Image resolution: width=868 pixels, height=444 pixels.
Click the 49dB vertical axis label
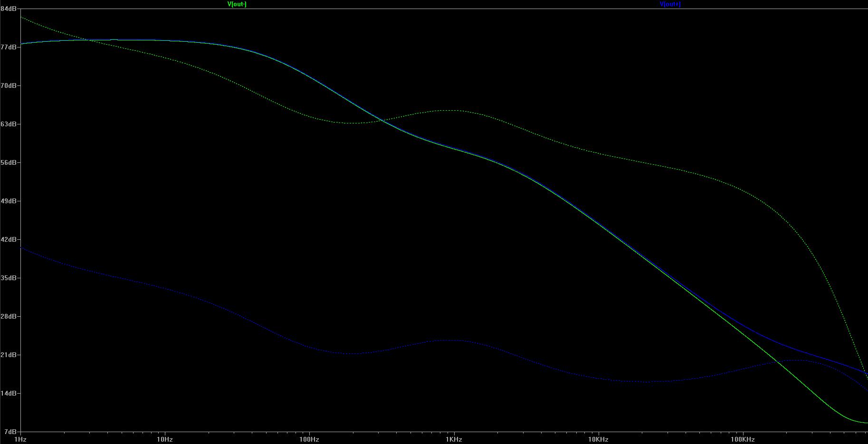click(8, 201)
